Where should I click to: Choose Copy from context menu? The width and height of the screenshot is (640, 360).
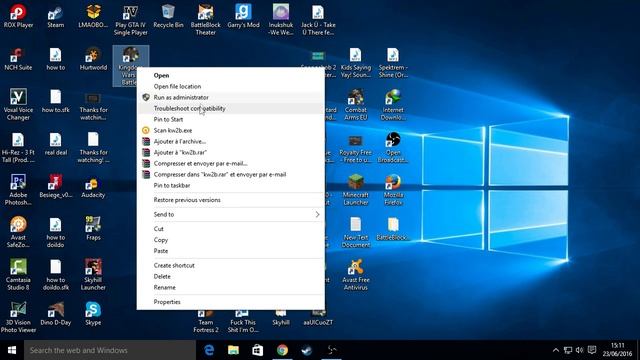pos(231,240)
